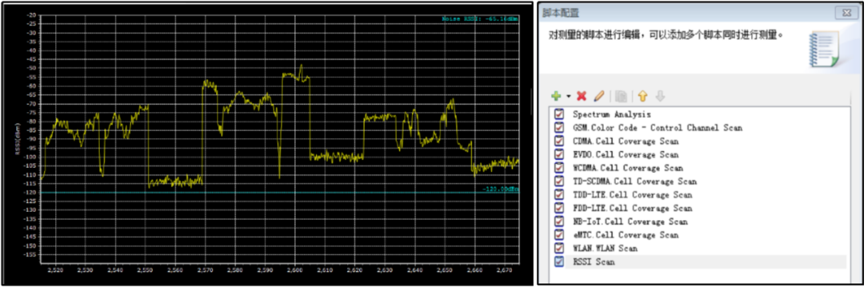Click the green plus add-script icon
Viewport: 868px width, 289px height.
point(556,96)
